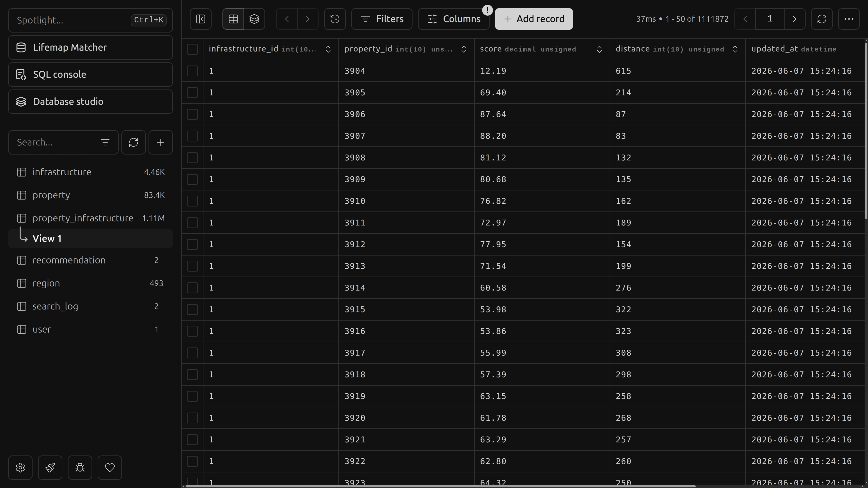Open the search_log table
Screen dimensions: 868x488
click(90, 307)
